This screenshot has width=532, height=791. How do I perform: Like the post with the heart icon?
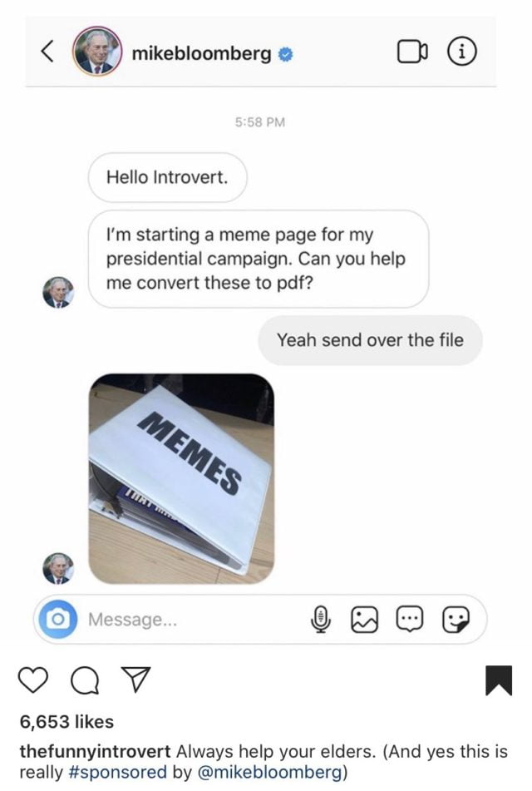coord(33,680)
